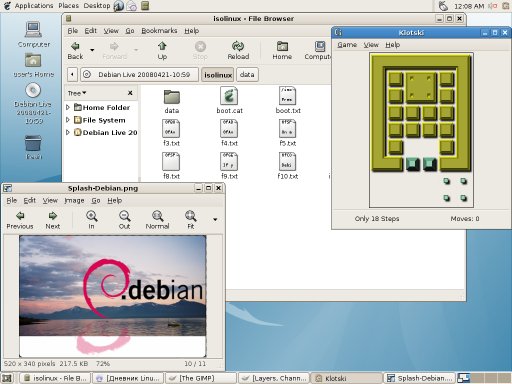Viewport: 512px width, 384px height.
Task: Open image viewer File menu
Action: point(12,200)
